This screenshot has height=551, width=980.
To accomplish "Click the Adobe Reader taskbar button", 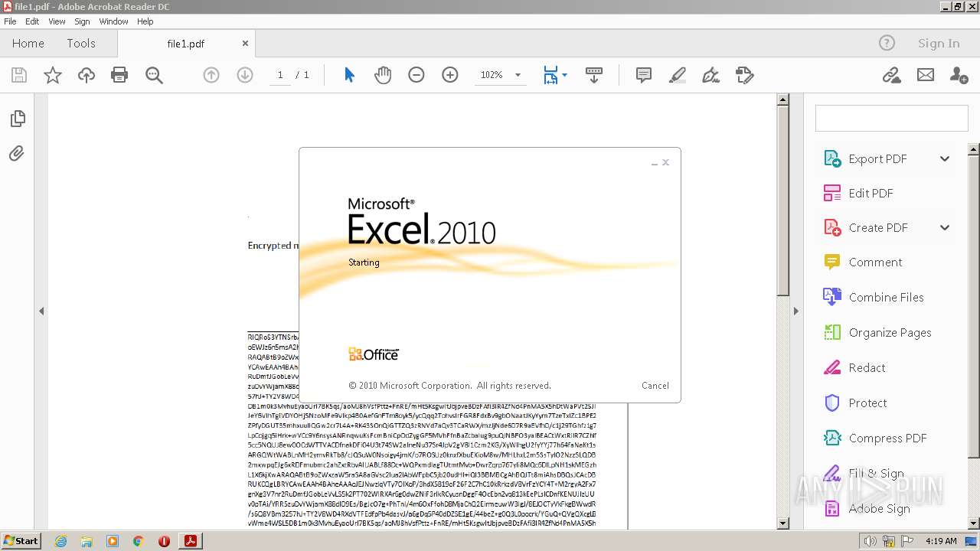I will pos(190,541).
